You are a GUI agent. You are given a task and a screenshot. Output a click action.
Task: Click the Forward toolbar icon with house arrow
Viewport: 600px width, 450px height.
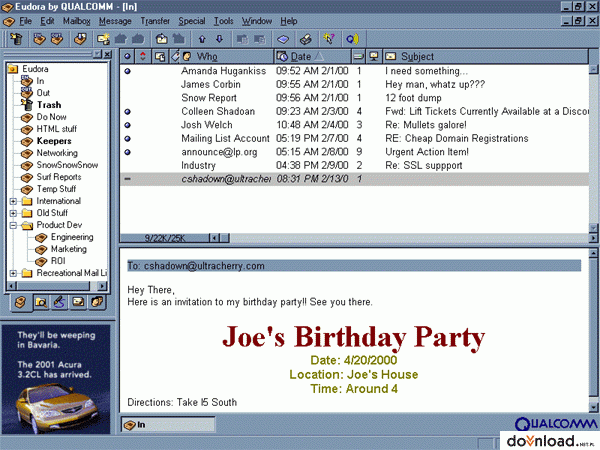(161, 39)
